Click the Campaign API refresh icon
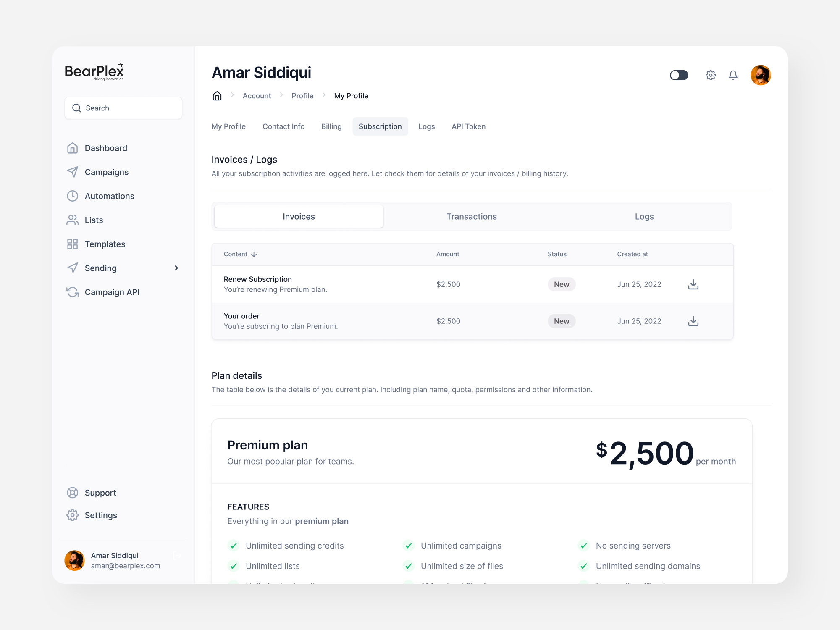 coord(72,292)
